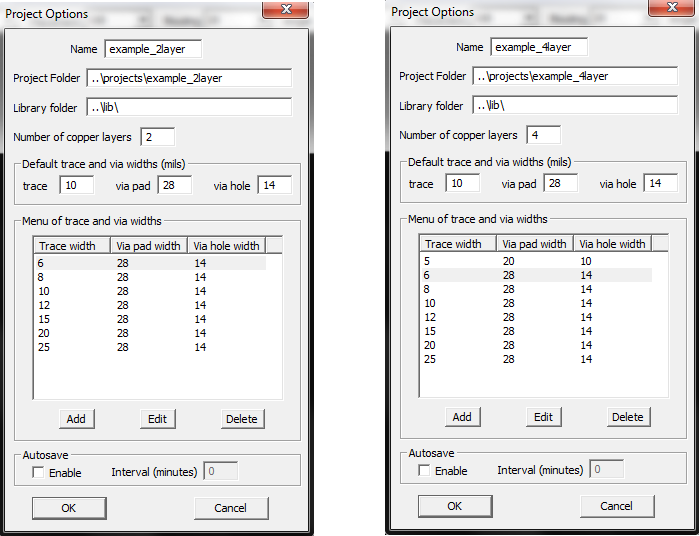The height and width of the screenshot is (536, 700).
Task: Select trace width 8 row in 4layer list
Action: point(536,289)
